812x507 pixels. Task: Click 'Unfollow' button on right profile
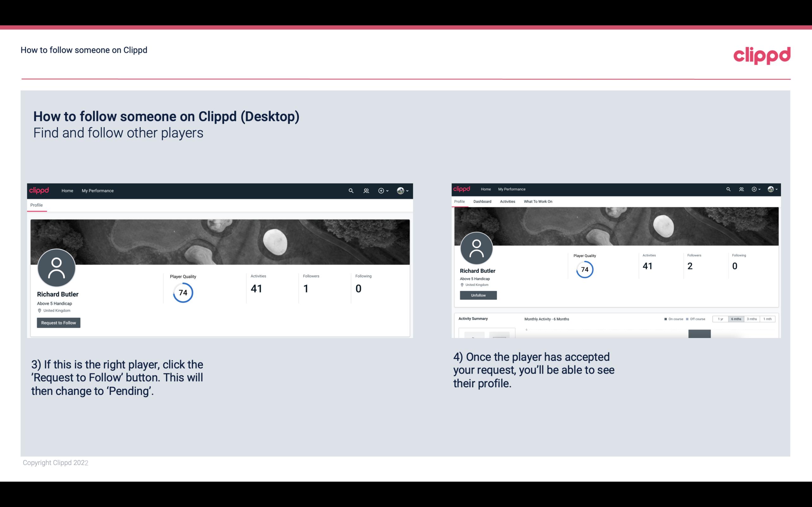[x=477, y=295]
